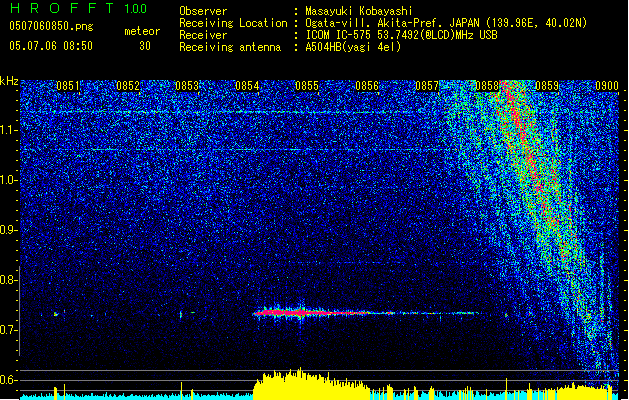
Task: Click the 0.6 kHz frequency tick label
Action: (x=9, y=380)
